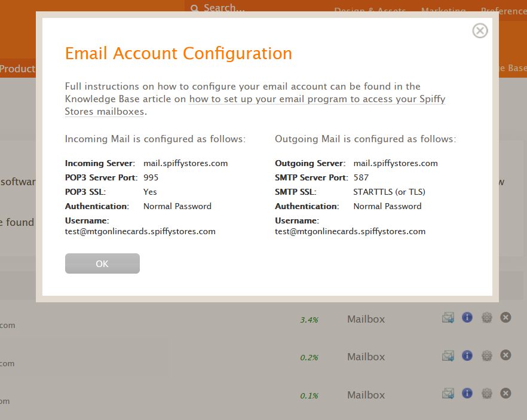Delete the 0.1% mailbox with the X icon
Image resolution: width=527 pixels, height=420 pixels.
tap(505, 393)
